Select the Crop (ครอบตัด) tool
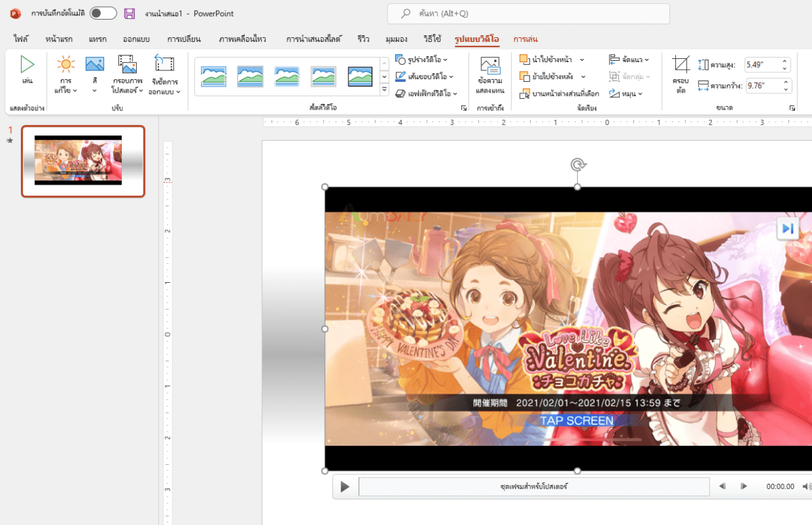Viewport: 812px width, 525px height. (681, 65)
